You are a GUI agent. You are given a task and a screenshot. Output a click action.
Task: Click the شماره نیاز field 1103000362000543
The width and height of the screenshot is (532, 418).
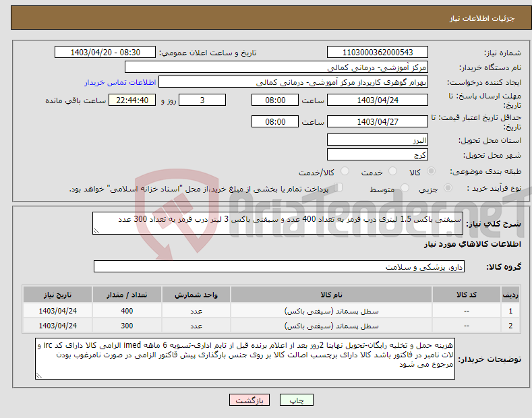pyautogui.click(x=378, y=53)
